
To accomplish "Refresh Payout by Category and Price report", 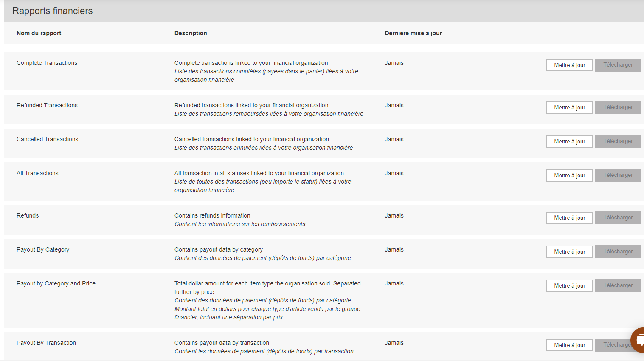I will click(x=569, y=285).
